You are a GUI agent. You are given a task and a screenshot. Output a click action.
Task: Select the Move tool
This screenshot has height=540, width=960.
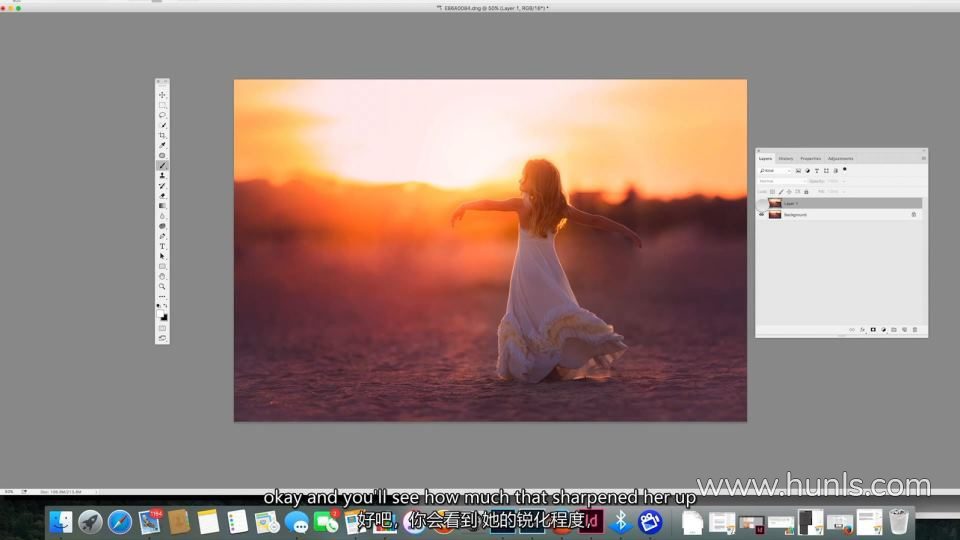click(162, 95)
